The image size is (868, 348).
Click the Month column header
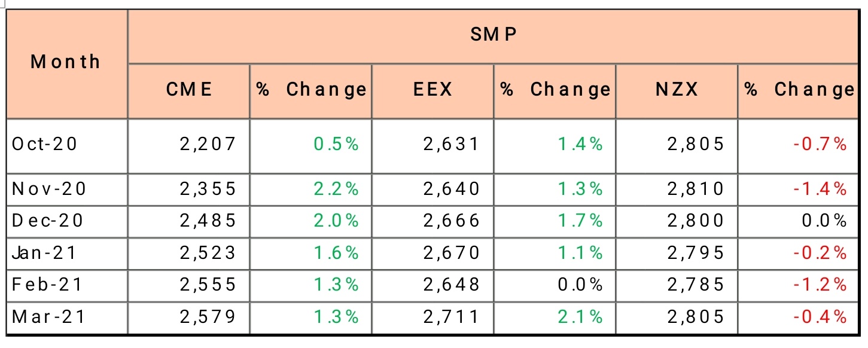pyautogui.click(x=66, y=62)
